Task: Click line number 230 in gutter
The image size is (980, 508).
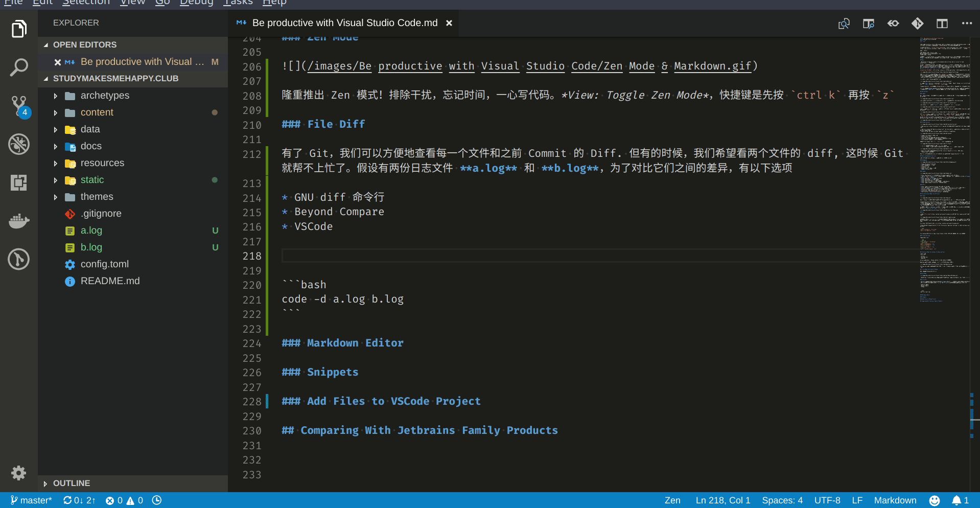Action: point(252,431)
